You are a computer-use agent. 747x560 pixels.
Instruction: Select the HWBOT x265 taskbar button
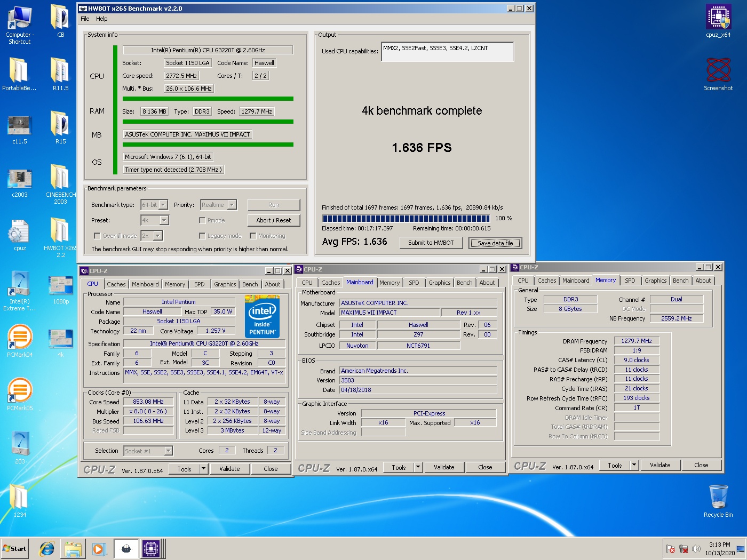pos(126,548)
